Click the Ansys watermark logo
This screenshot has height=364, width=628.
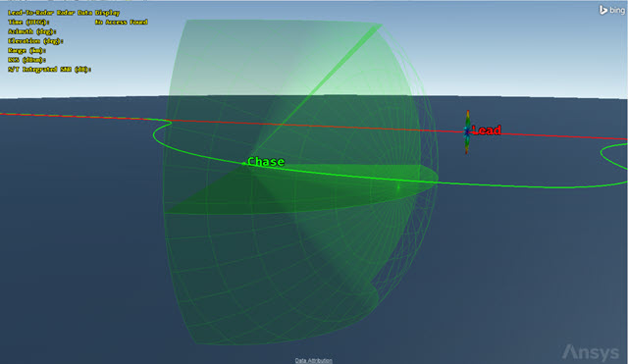pos(591,352)
